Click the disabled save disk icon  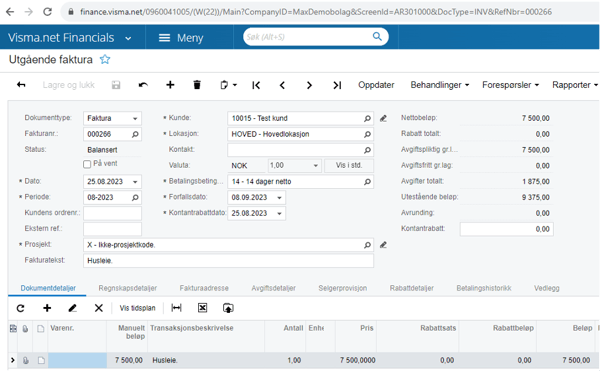click(x=116, y=85)
